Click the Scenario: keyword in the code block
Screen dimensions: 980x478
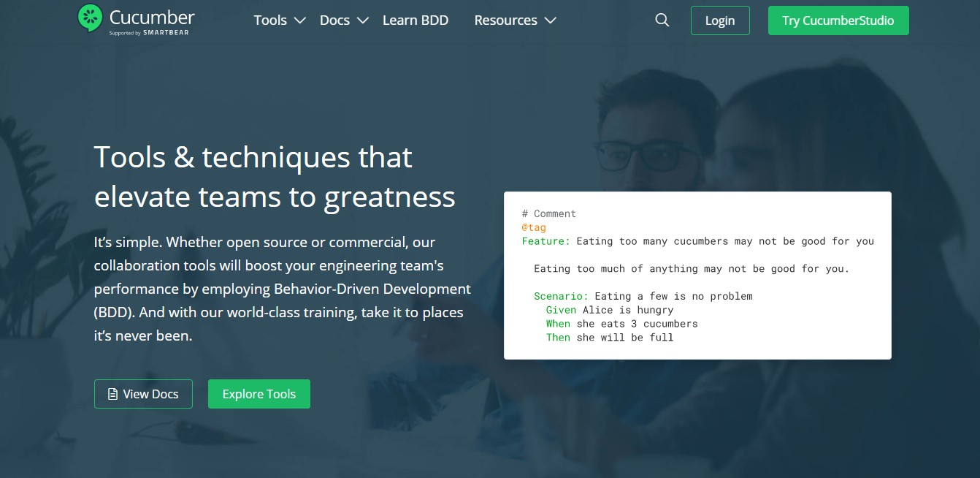tap(561, 296)
